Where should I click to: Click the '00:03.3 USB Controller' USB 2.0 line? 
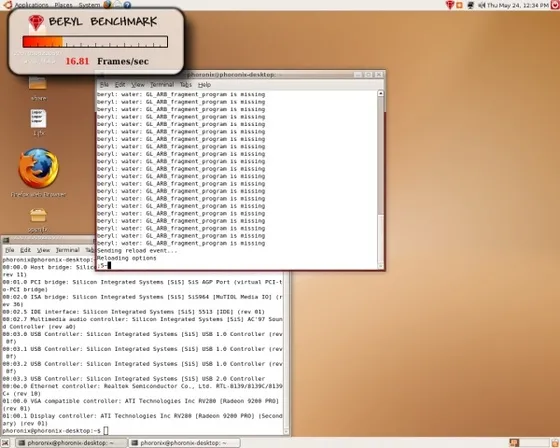coord(134,378)
